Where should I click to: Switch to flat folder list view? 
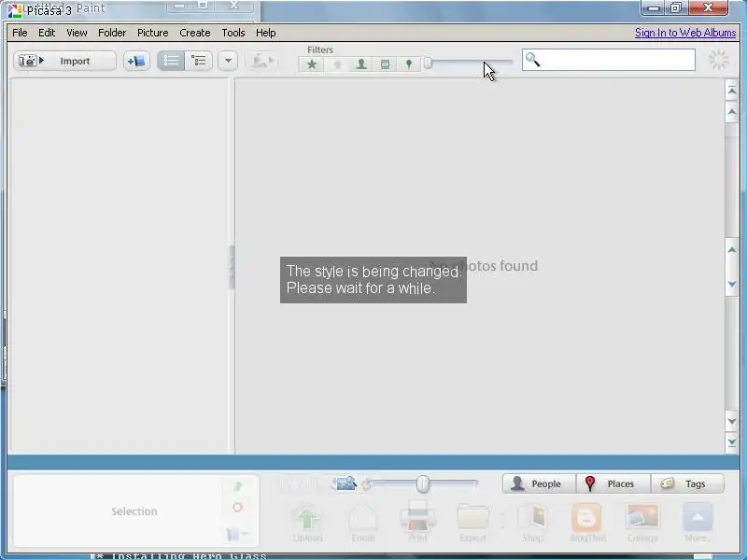point(171,61)
